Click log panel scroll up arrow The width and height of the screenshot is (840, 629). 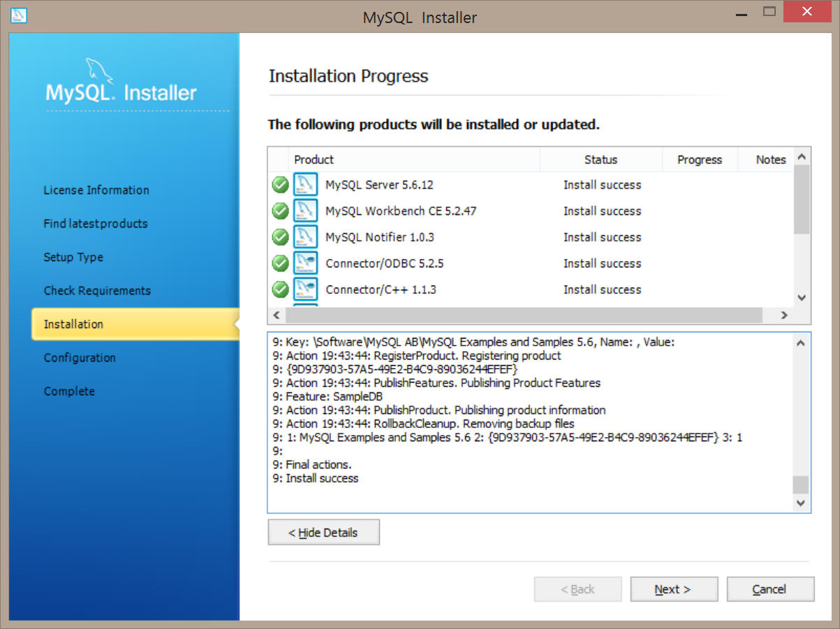(x=801, y=342)
